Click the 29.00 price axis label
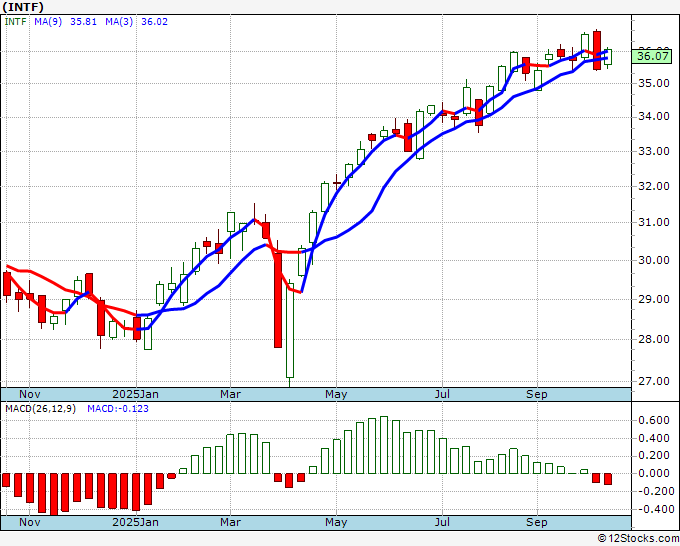This screenshot has height=546, width=680. click(x=654, y=299)
